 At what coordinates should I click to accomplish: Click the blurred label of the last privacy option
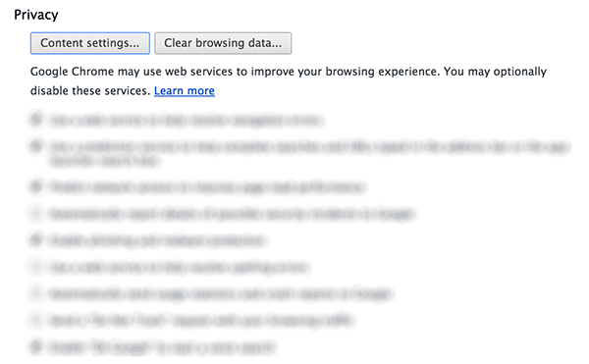click(162, 347)
